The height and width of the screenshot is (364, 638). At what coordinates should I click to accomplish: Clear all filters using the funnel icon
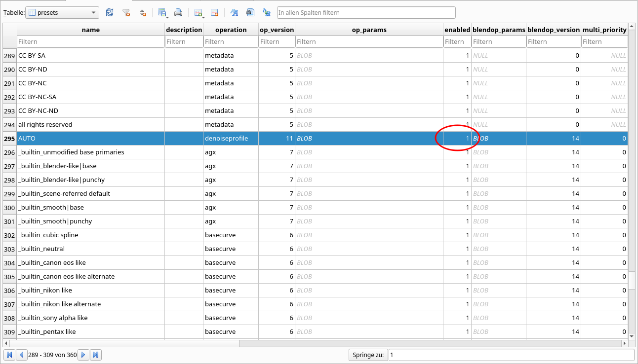(126, 12)
